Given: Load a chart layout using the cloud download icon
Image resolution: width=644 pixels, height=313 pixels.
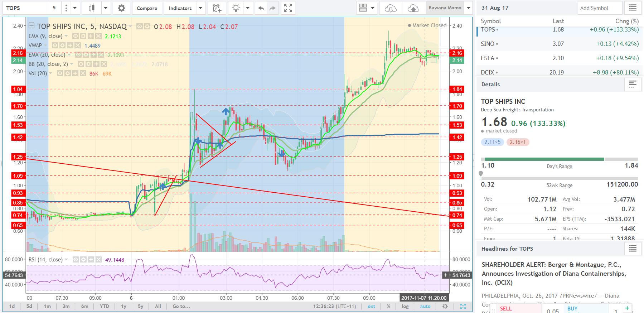Looking at the screenshot, I should tap(390, 8).
